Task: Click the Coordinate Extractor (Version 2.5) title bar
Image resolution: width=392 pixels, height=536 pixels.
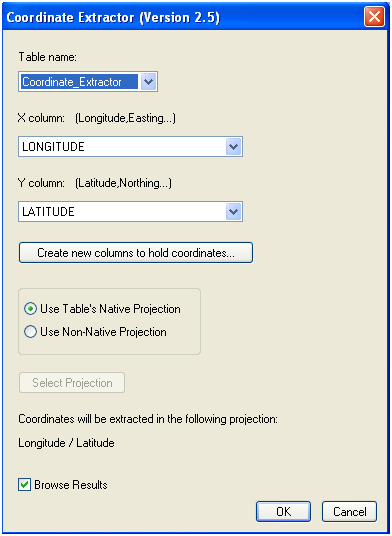Action: coord(113,17)
